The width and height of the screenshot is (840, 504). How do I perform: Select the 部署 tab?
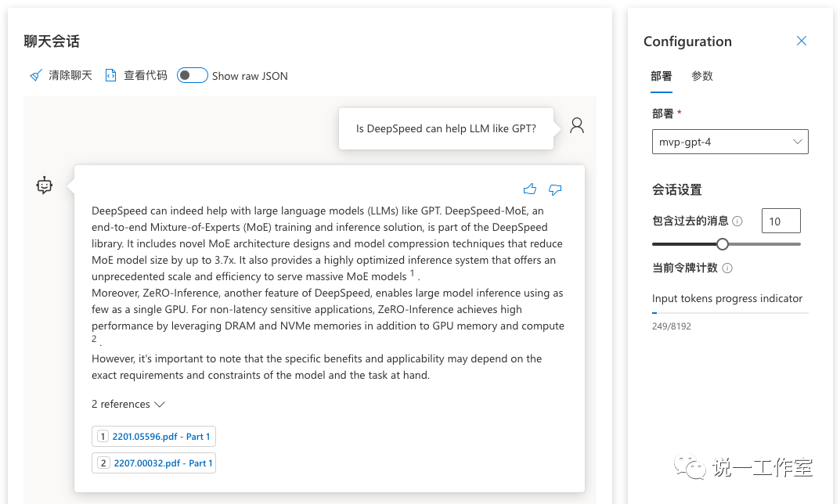tap(662, 76)
